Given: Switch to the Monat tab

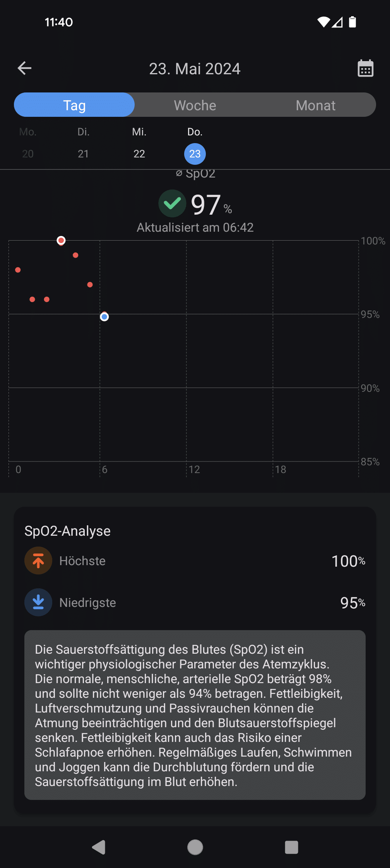Looking at the screenshot, I should pyautogui.click(x=316, y=105).
